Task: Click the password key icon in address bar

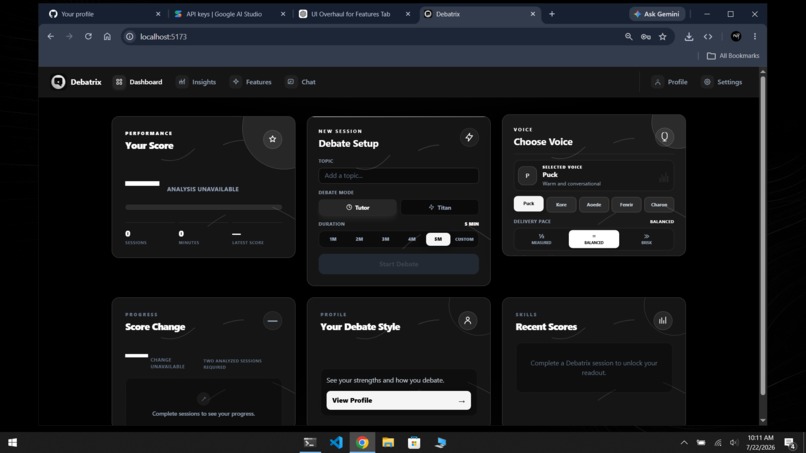Action: coord(646,37)
